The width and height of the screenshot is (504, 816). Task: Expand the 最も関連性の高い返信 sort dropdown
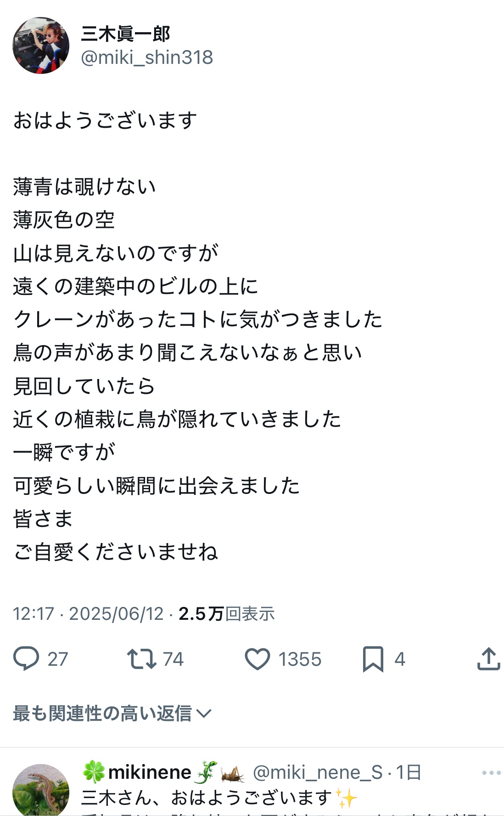click(x=102, y=713)
